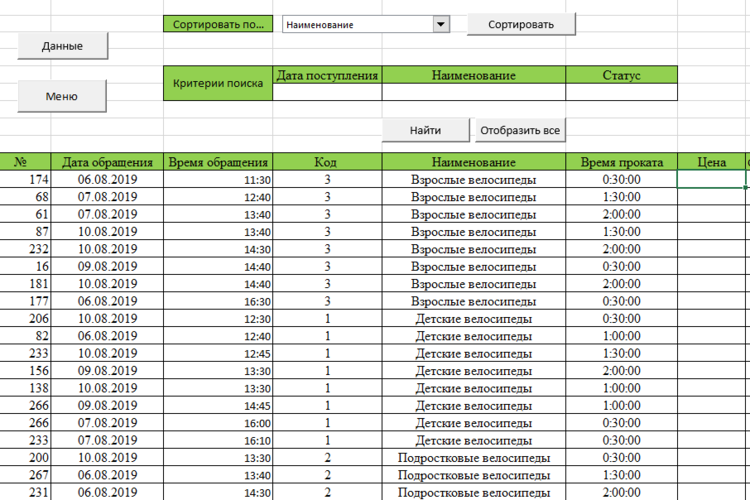Screen dimensions: 750x500
Task: Select the Время проката column header
Action: point(621,162)
